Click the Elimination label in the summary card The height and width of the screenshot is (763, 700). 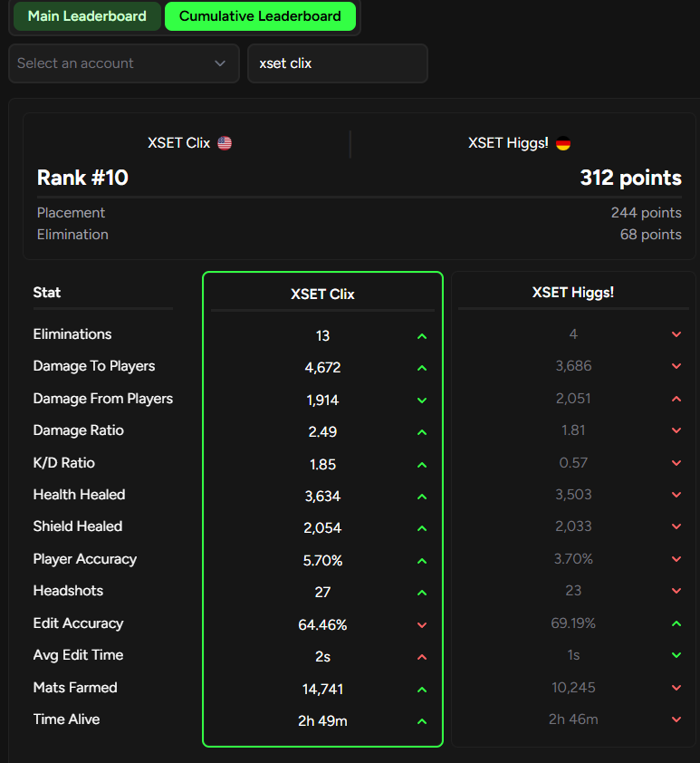point(73,235)
